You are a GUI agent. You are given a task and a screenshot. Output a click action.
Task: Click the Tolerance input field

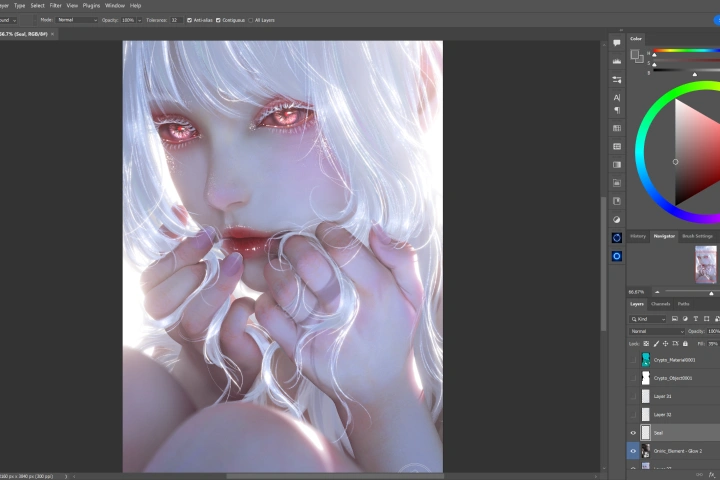[176, 20]
